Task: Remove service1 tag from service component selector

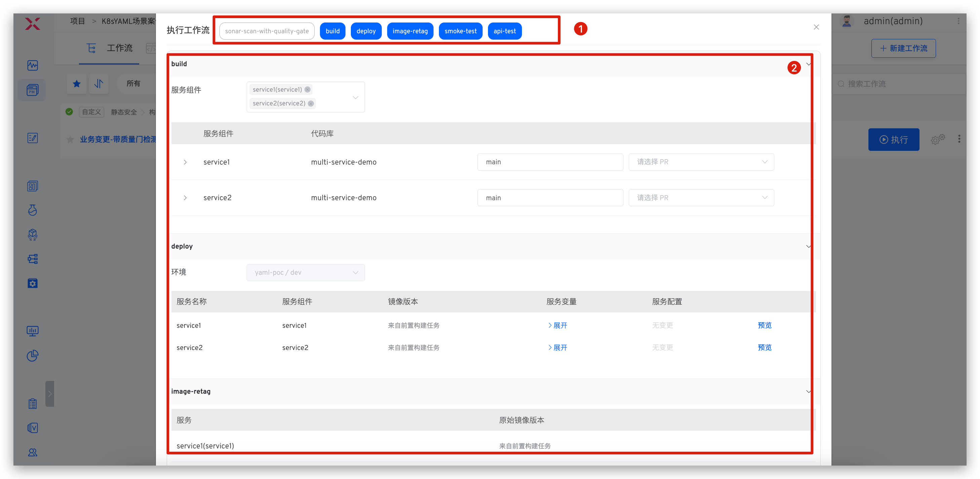Action: [308, 89]
